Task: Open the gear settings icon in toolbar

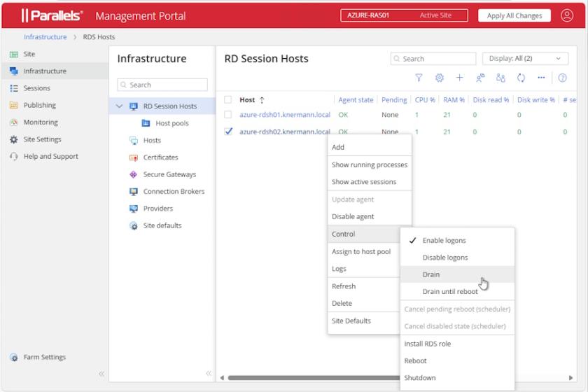Action: (439, 78)
